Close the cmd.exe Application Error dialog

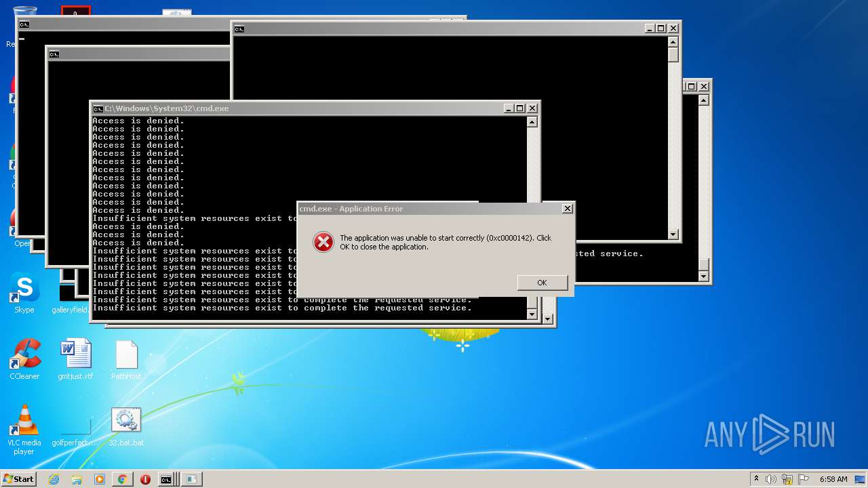click(x=567, y=209)
